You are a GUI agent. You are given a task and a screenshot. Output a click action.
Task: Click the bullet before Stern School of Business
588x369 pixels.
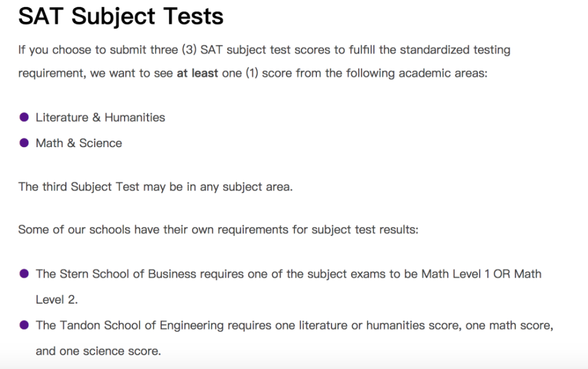[x=24, y=274]
